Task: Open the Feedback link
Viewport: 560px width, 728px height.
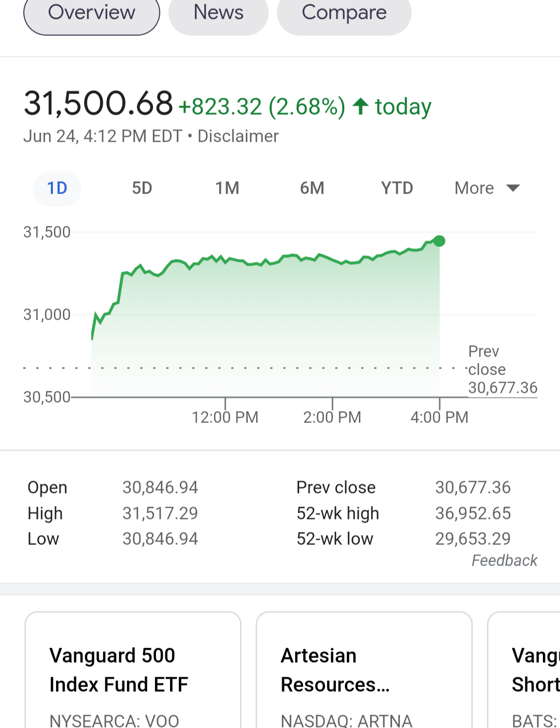Action: [504, 560]
